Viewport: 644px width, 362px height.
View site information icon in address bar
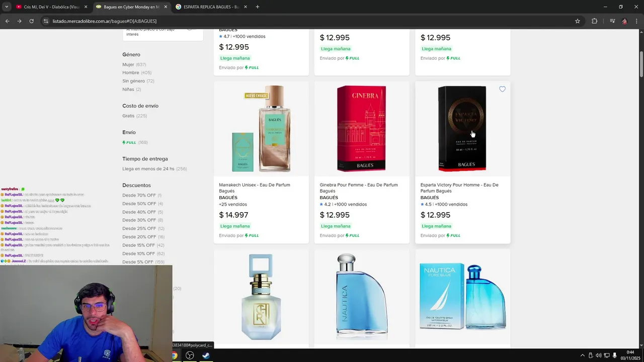pyautogui.click(x=46, y=21)
